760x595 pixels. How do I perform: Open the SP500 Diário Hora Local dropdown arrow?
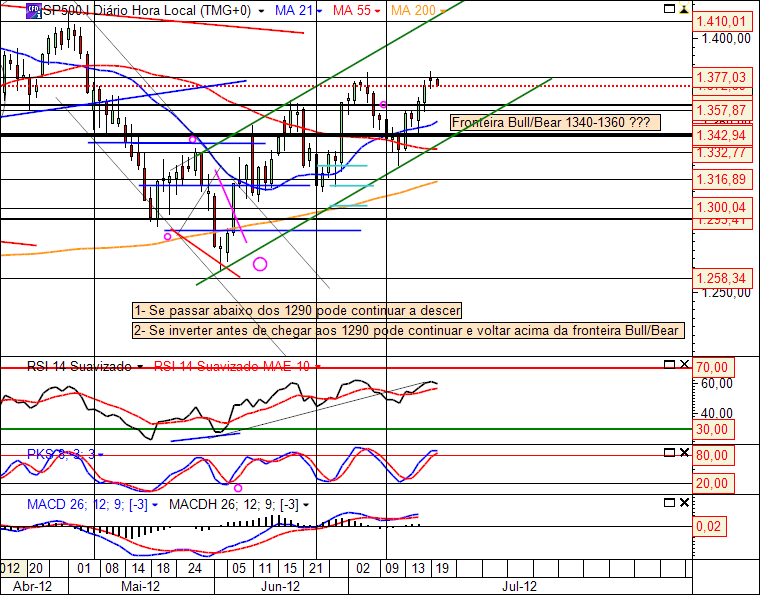262,11
